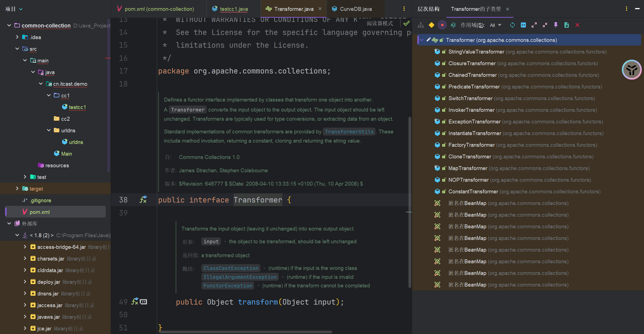Expand the target folder

(x=17, y=189)
